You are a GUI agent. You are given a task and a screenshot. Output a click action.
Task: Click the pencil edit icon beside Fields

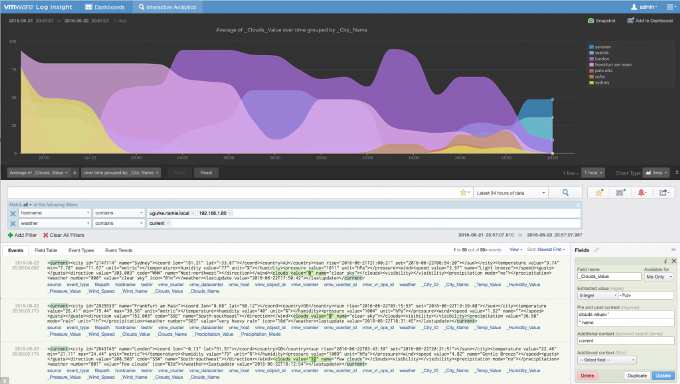coord(597,250)
